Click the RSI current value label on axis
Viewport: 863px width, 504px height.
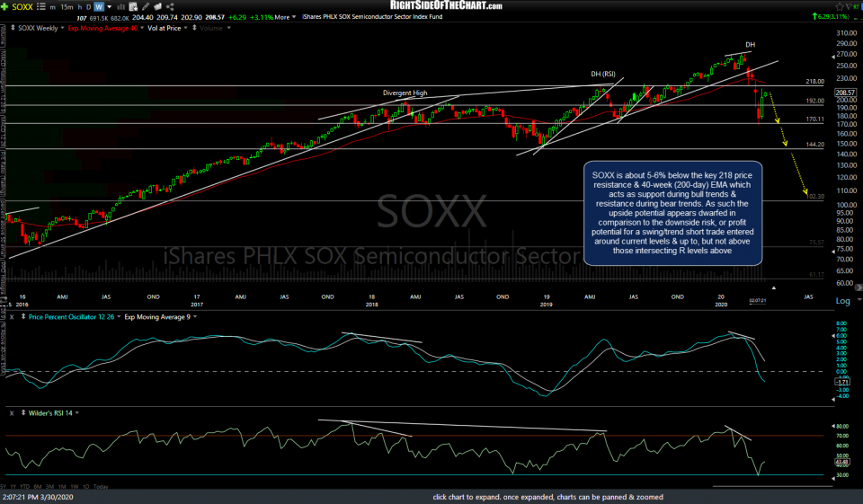click(842, 462)
